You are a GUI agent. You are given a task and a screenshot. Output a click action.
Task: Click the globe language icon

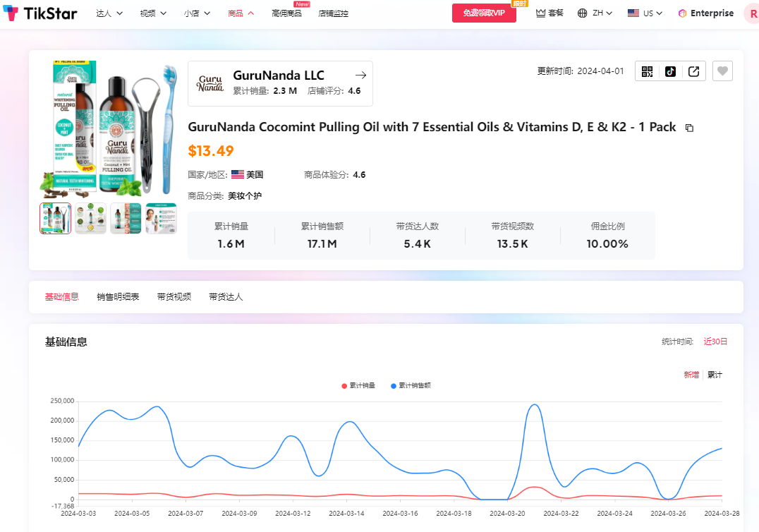(x=582, y=13)
